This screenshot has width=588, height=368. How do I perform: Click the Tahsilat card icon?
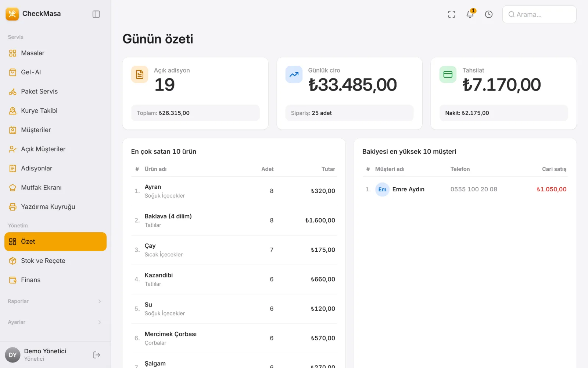448,74
